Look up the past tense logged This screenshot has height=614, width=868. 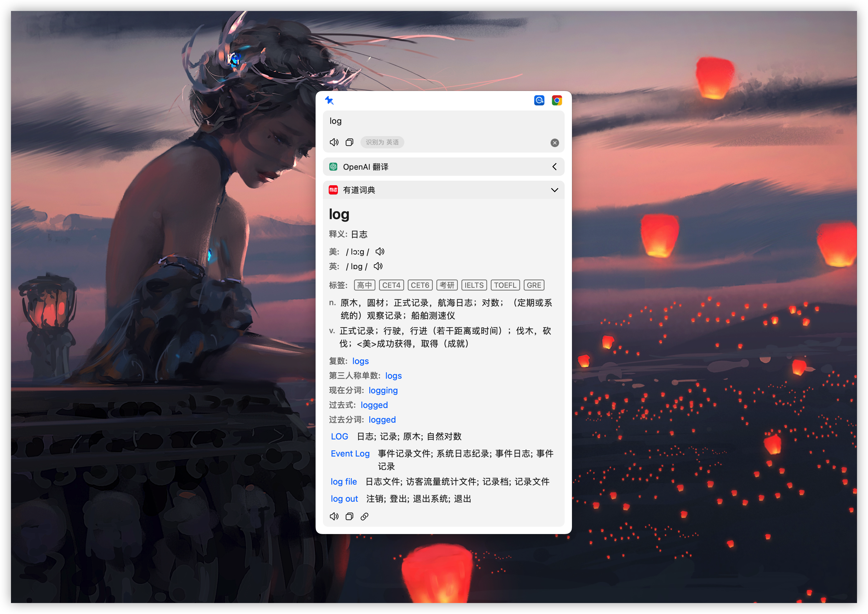click(374, 405)
